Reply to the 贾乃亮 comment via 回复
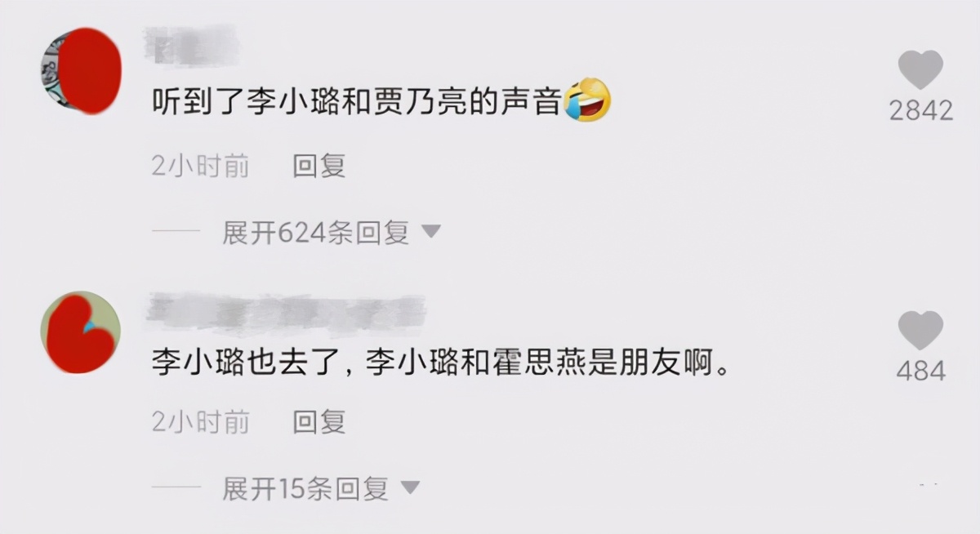 point(319,166)
